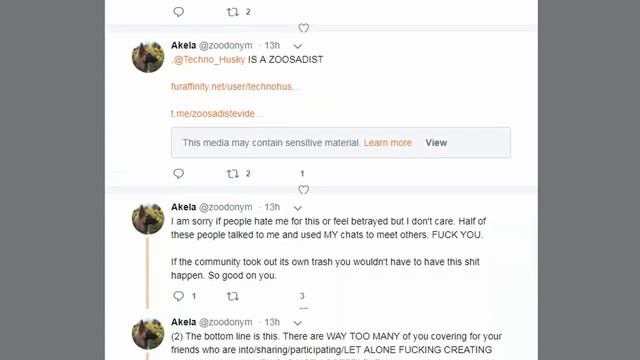
Task: Expand the chevron menu on the "I am sorry" tweet
Action: pyautogui.click(x=298, y=208)
